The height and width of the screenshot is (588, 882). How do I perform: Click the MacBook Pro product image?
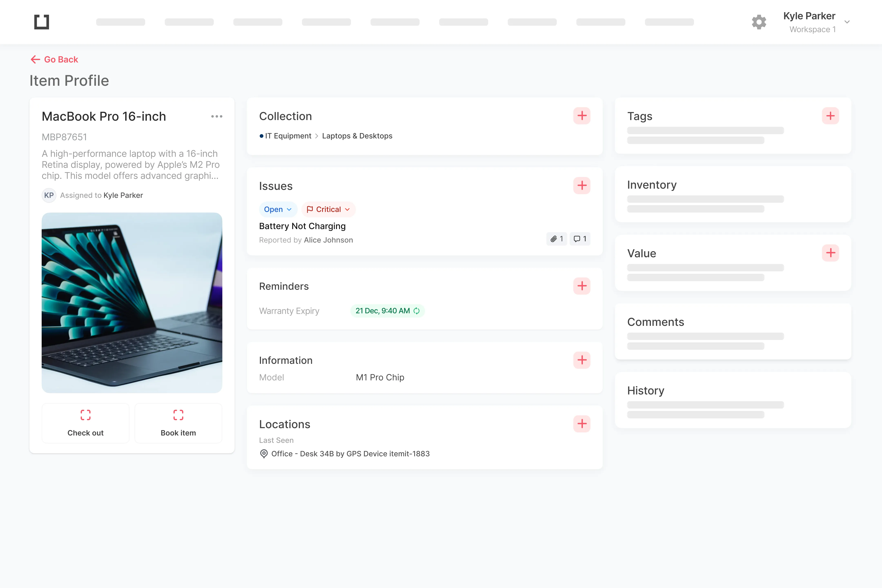coord(132,303)
